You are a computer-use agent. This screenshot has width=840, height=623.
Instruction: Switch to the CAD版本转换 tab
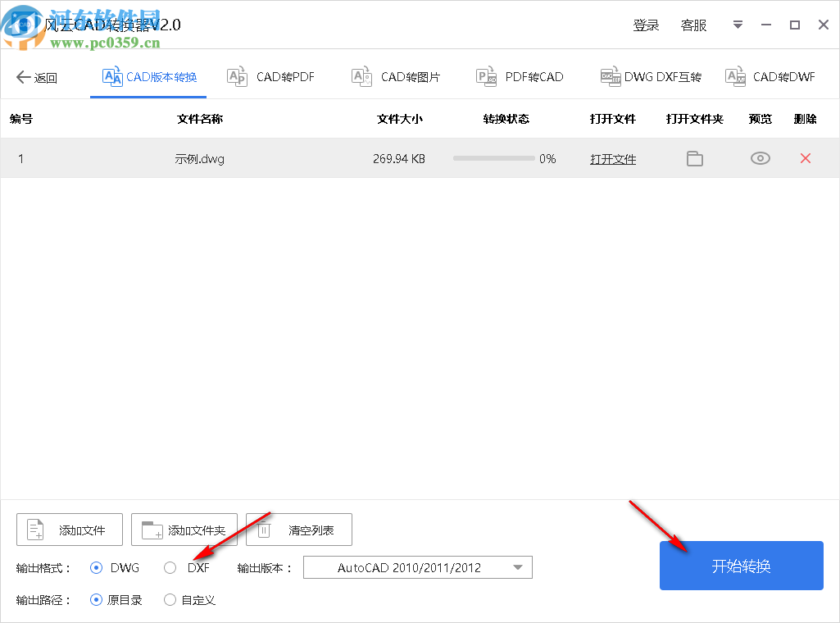pyautogui.click(x=148, y=76)
